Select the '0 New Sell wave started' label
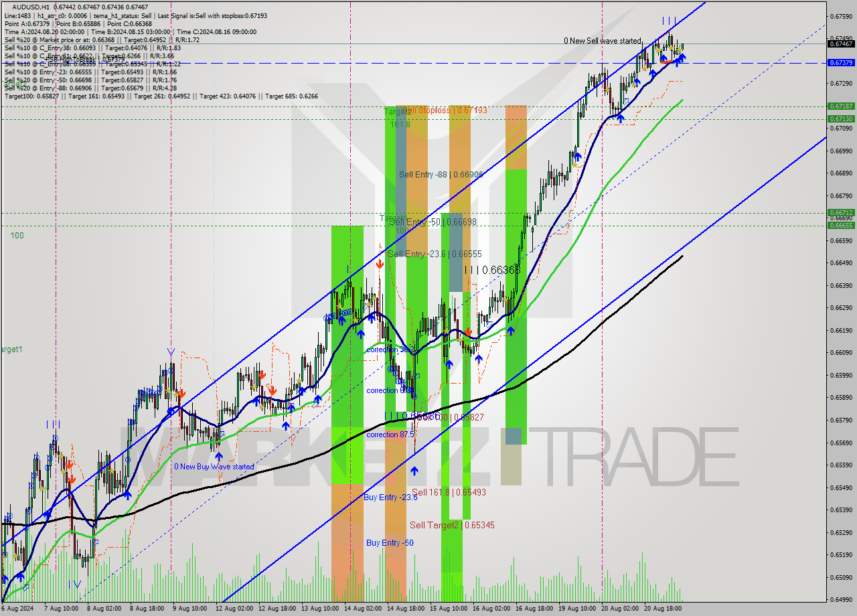 pyautogui.click(x=602, y=41)
